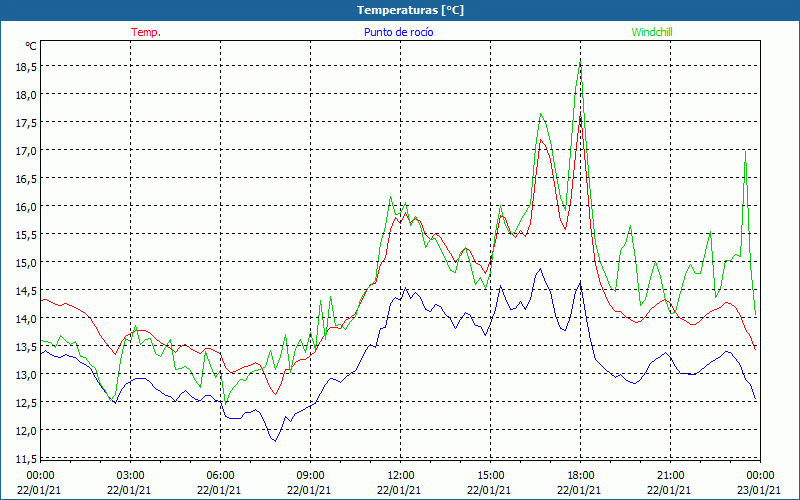Click the 12:00 time axis label
Screen dimensions: 800x500
click(x=401, y=476)
